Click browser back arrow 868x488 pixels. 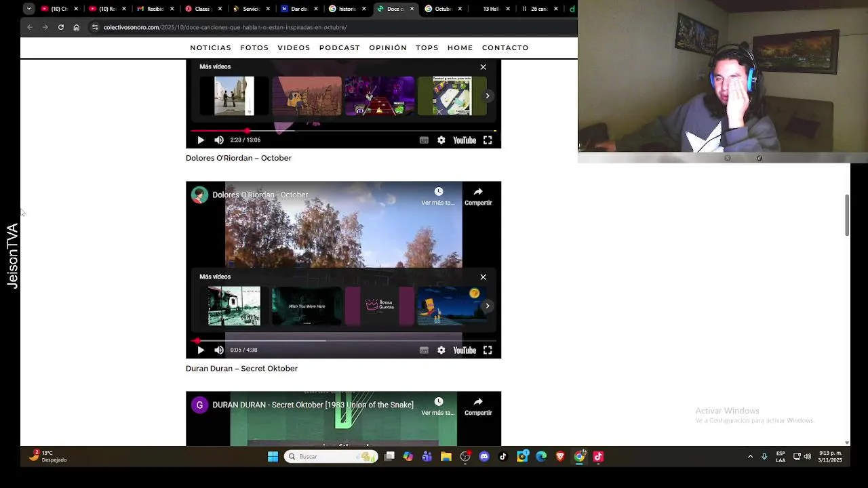pyautogui.click(x=30, y=27)
